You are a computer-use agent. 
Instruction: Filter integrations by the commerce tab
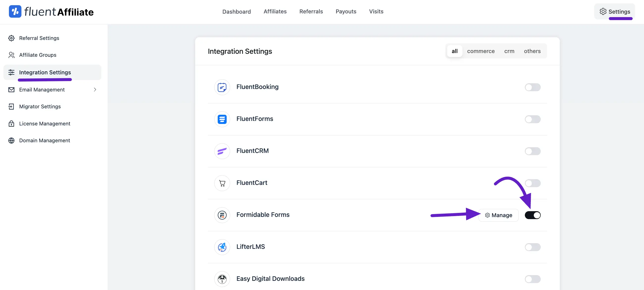click(481, 51)
